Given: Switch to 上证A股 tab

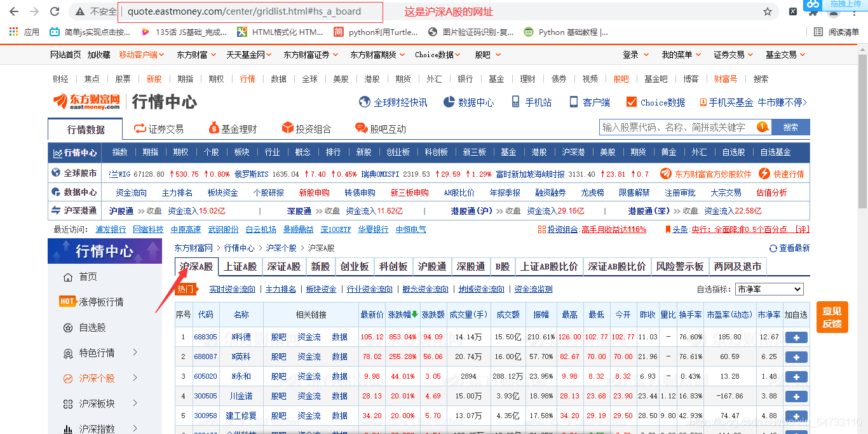Looking at the screenshot, I should (x=240, y=267).
